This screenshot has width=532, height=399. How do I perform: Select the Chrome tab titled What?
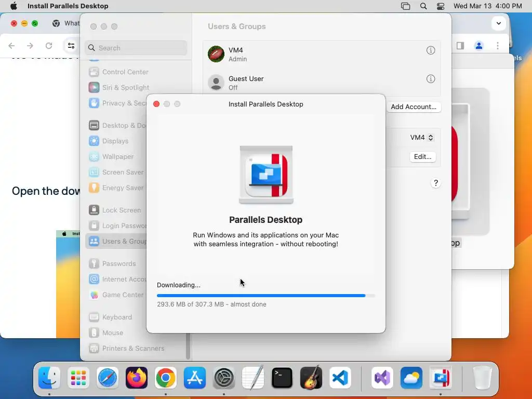coord(65,23)
